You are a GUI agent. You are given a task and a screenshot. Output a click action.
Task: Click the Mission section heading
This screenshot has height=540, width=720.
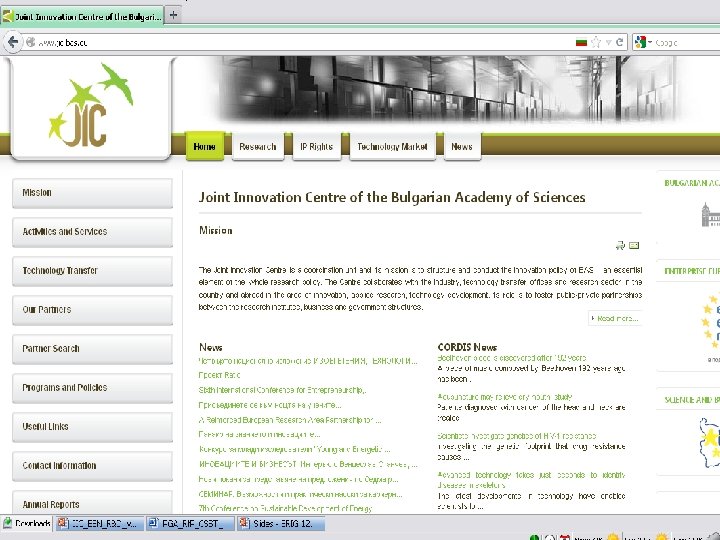click(216, 231)
